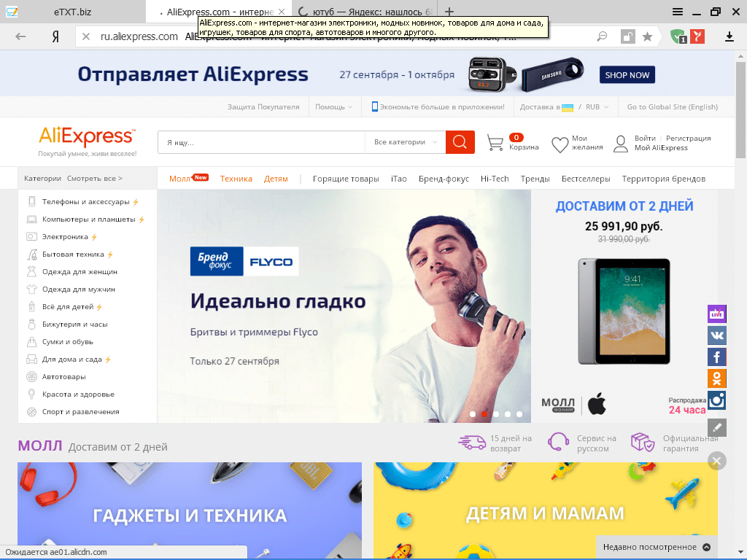Screen dimensions: 747x560
Task: Open Автотовары category
Action: [x=64, y=377]
